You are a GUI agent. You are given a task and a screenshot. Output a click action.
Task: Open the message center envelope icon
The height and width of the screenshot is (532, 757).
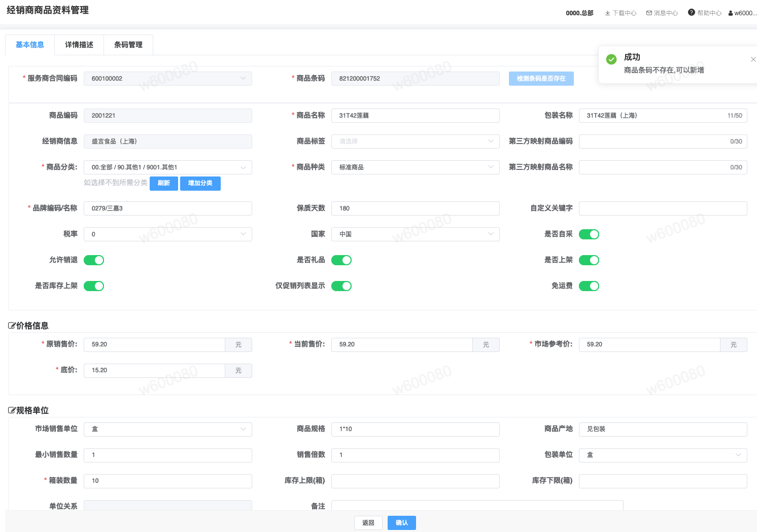[x=649, y=13]
